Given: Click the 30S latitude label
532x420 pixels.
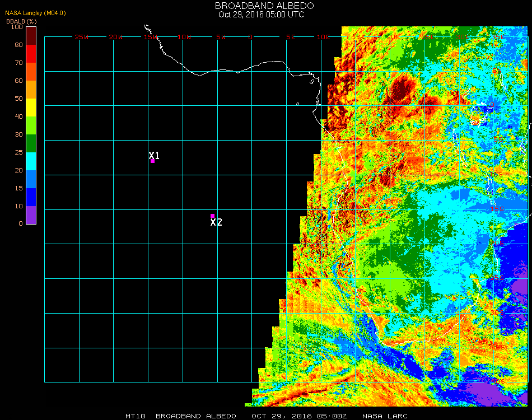Looking at the screenshot, I should [x=497, y=312].
